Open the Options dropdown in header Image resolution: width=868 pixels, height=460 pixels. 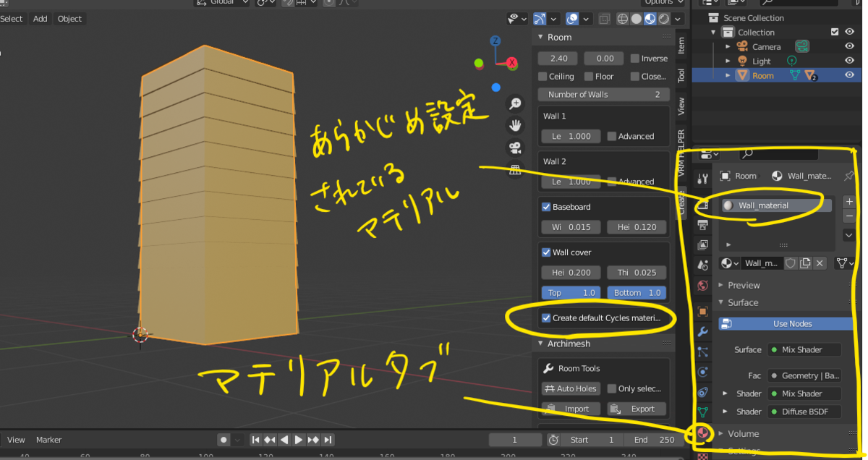coord(663,3)
